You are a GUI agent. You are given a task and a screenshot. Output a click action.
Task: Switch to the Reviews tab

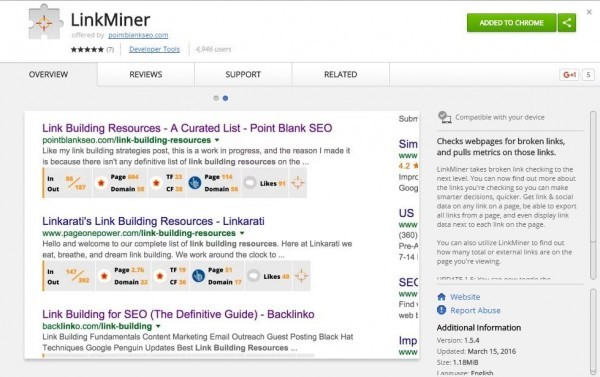(x=146, y=75)
